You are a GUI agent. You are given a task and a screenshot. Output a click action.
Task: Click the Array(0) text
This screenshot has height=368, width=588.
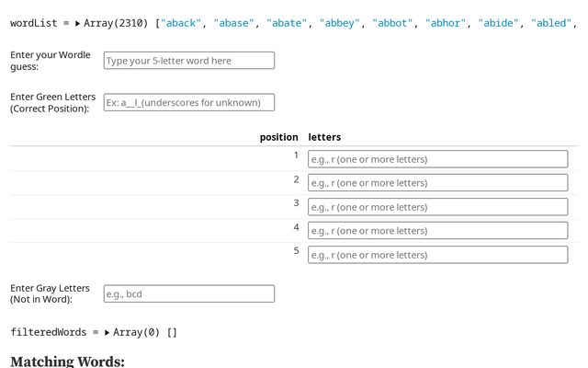(x=137, y=332)
